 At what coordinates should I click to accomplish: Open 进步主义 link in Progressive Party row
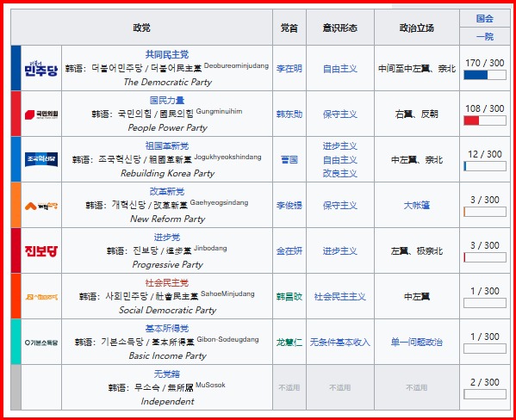(x=340, y=251)
